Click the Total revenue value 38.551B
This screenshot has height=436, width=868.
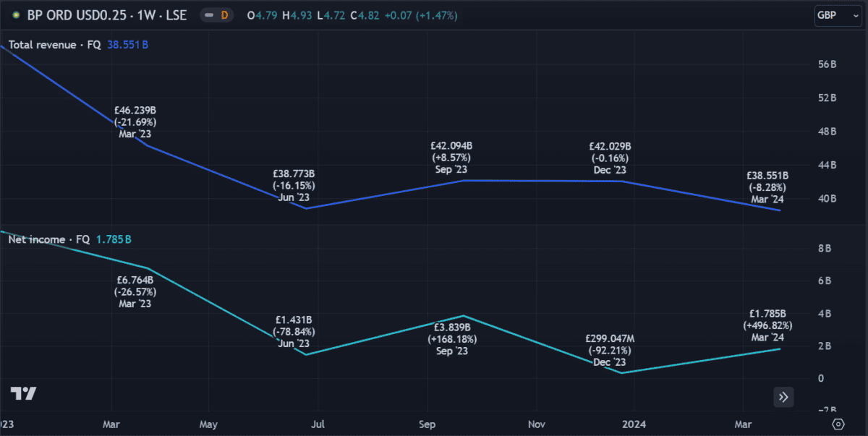[x=128, y=45]
